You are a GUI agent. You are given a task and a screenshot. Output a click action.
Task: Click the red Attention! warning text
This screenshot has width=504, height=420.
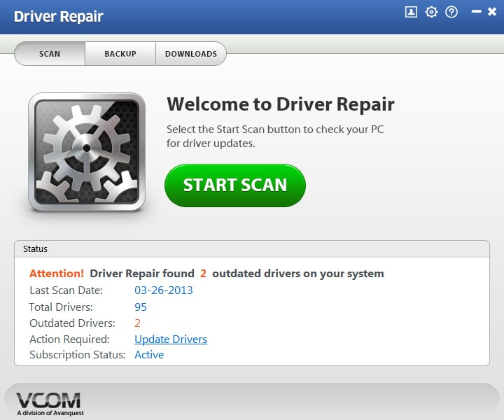(57, 274)
